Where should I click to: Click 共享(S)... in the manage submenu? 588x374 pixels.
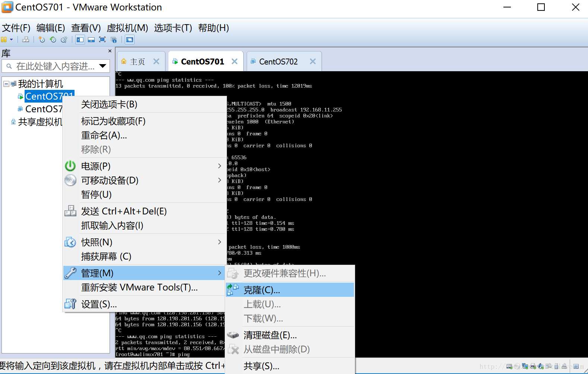[x=290, y=366]
